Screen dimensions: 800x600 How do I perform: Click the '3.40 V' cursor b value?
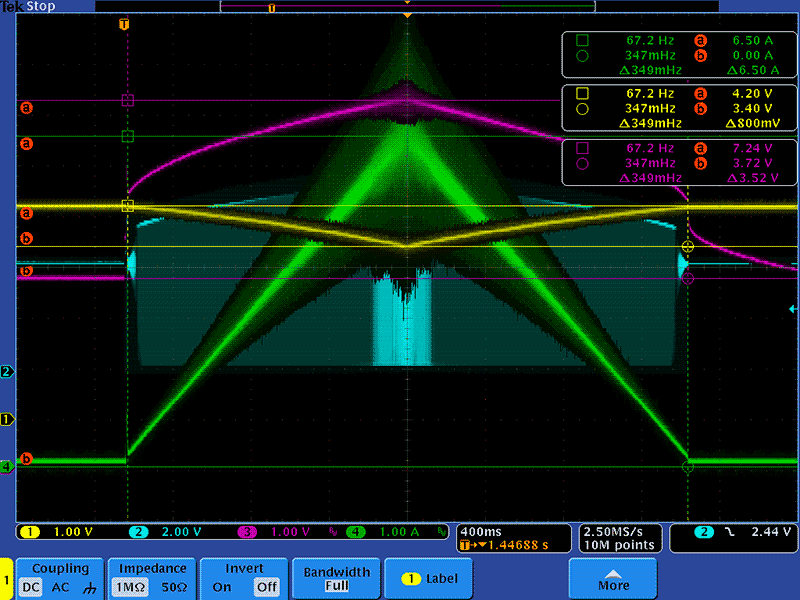point(753,108)
